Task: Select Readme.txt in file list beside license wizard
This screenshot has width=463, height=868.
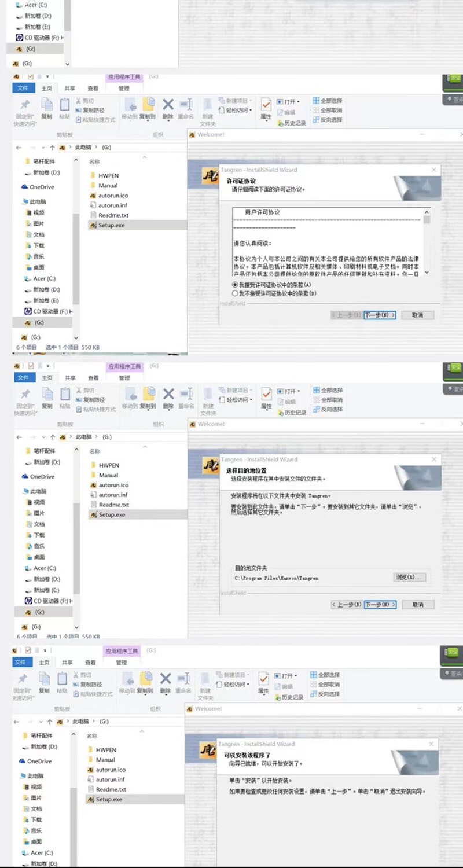Action: (x=113, y=215)
